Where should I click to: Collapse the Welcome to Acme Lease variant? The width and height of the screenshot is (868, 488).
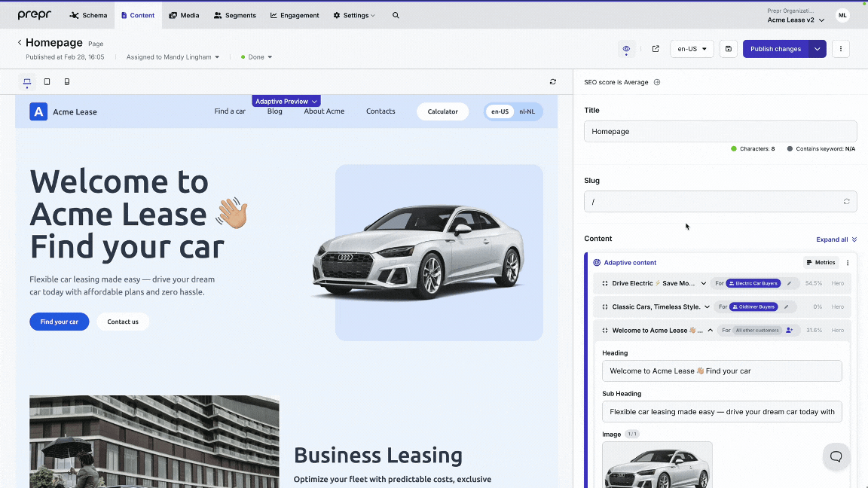[711, 331]
